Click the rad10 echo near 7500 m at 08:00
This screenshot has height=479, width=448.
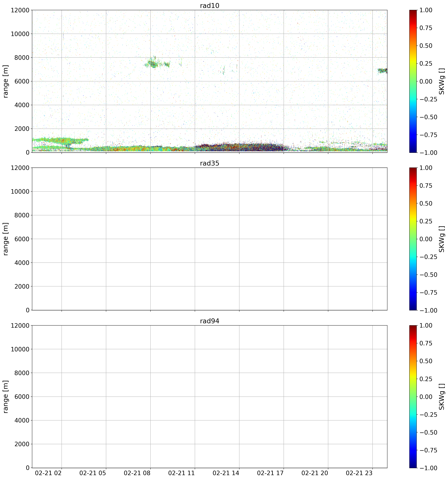click(153, 63)
